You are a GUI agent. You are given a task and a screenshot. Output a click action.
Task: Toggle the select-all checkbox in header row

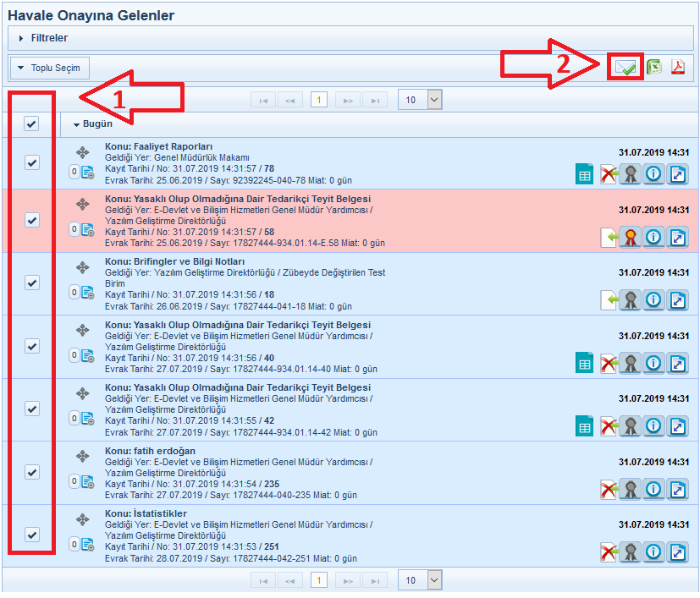point(31,124)
